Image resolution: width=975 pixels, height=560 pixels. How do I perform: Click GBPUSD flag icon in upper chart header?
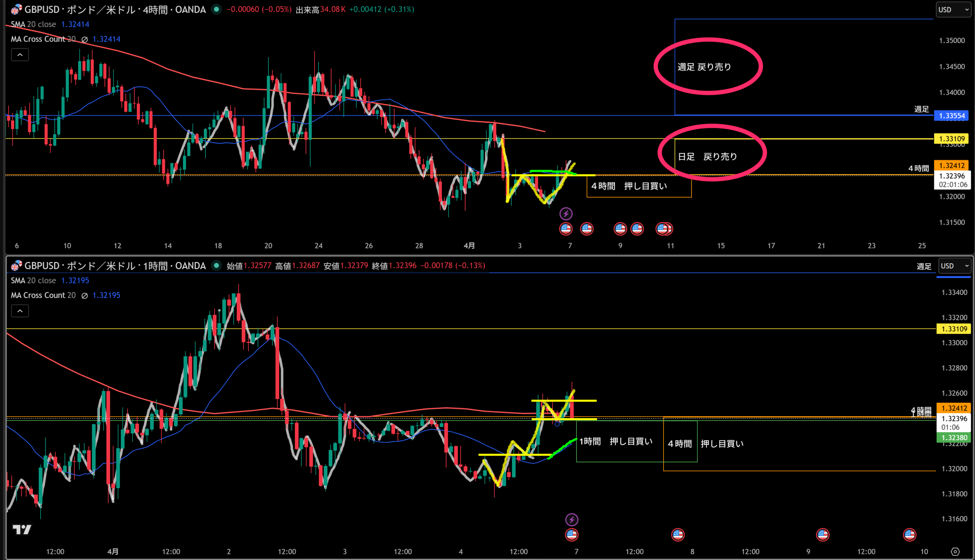pyautogui.click(x=16, y=10)
